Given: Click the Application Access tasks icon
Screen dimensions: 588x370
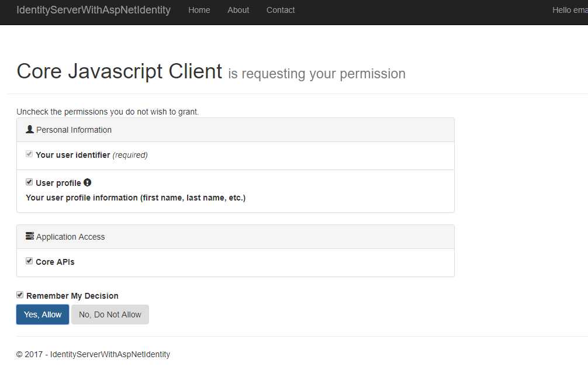Looking at the screenshot, I should (30, 236).
